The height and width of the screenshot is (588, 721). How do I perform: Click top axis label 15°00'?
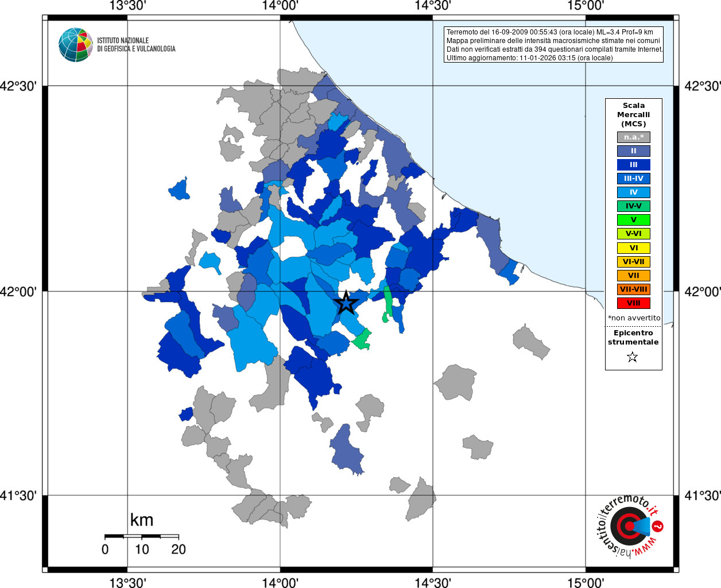click(586, 6)
